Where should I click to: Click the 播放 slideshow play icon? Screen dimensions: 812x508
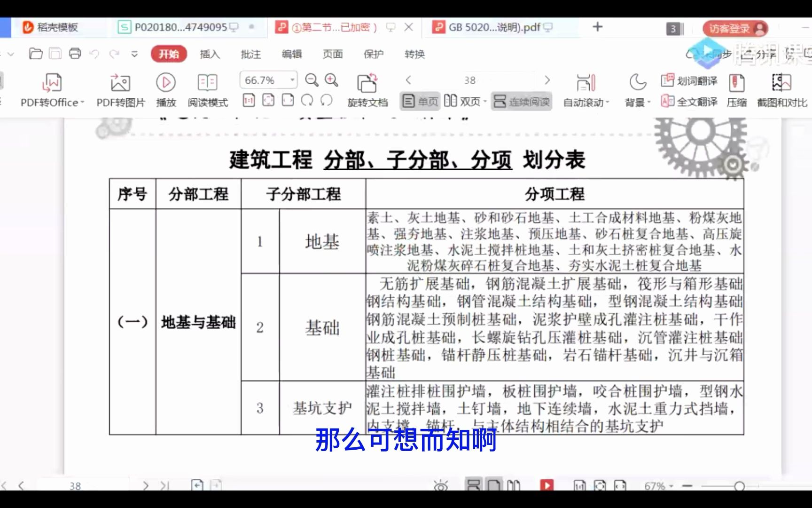(166, 84)
